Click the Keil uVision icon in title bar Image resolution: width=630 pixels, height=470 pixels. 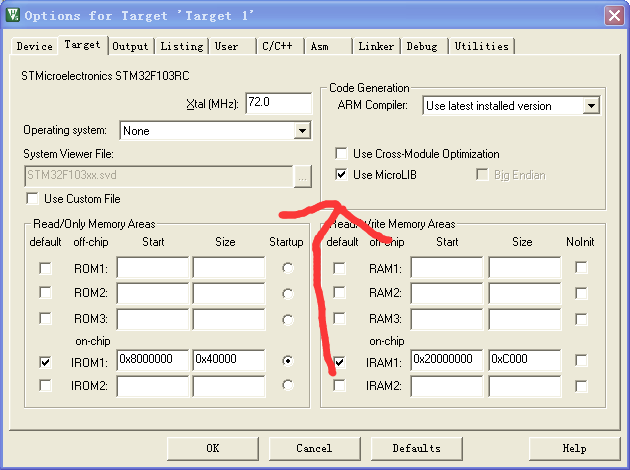point(12,15)
